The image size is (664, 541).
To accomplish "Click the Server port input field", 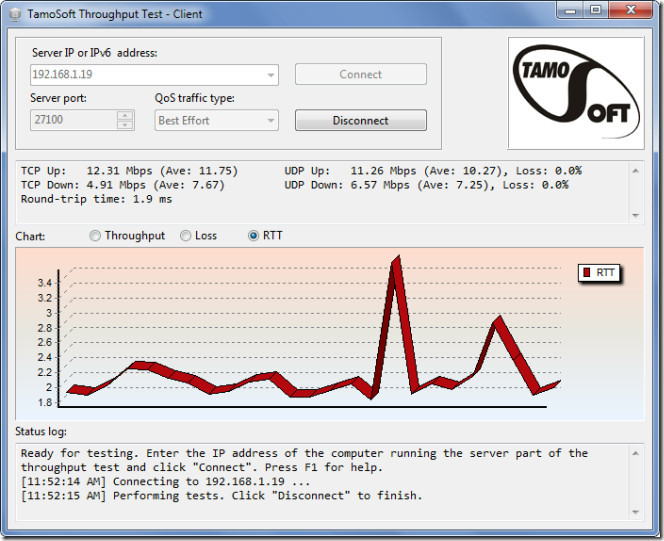I will 74,120.
